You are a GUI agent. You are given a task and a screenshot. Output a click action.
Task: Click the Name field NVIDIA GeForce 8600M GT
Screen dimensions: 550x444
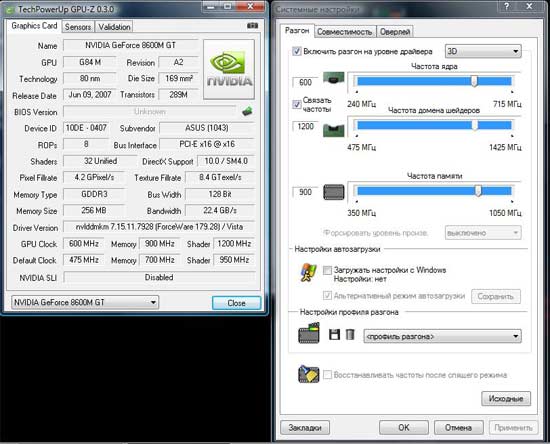(130, 45)
